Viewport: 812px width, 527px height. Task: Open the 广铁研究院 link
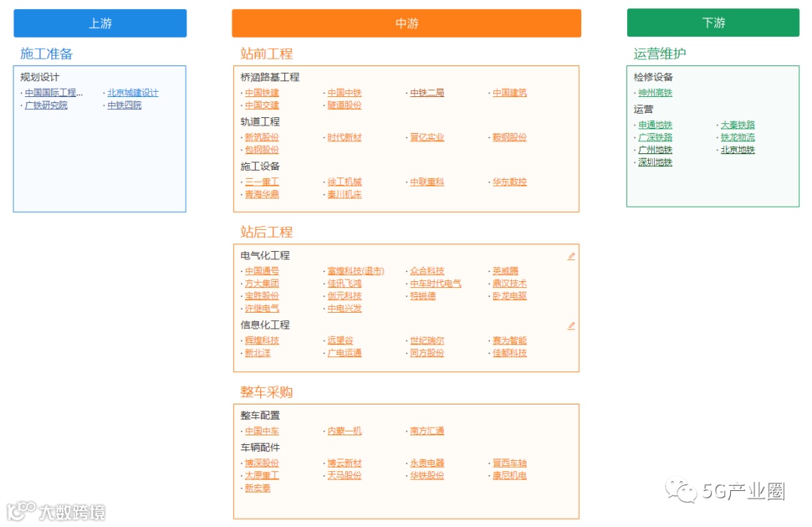[x=46, y=105]
